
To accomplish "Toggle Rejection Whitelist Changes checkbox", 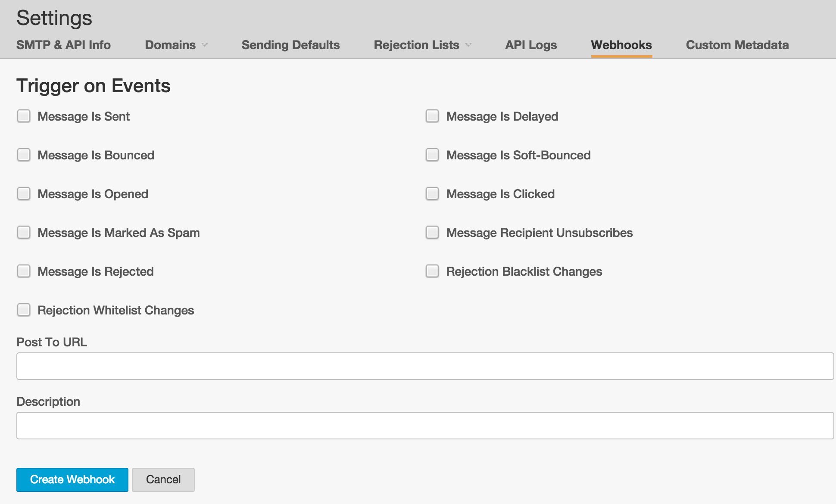I will coord(24,310).
